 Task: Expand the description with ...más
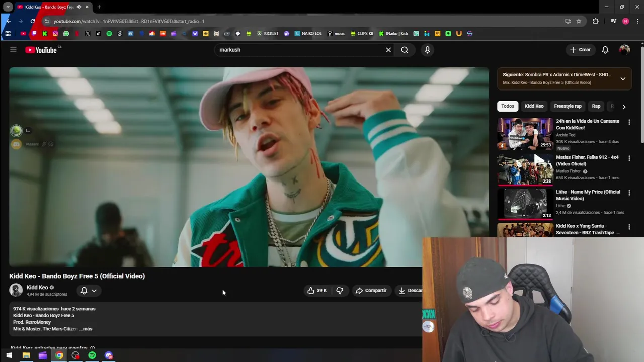(x=86, y=329)
